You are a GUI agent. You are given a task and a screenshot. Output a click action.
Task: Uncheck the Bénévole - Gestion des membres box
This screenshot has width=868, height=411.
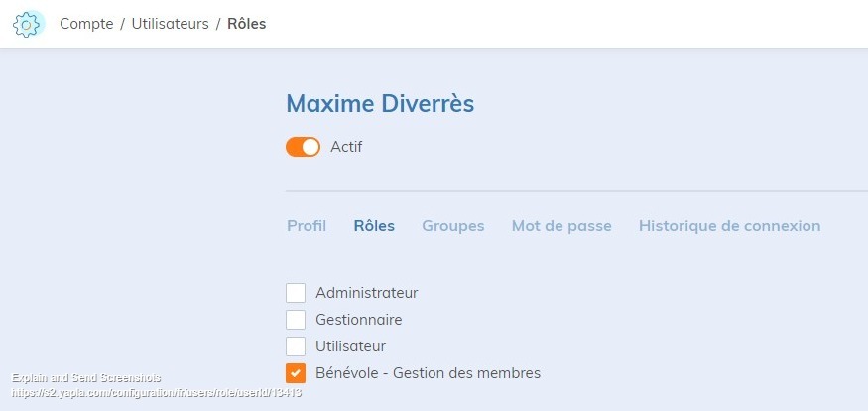pos(296,373)
